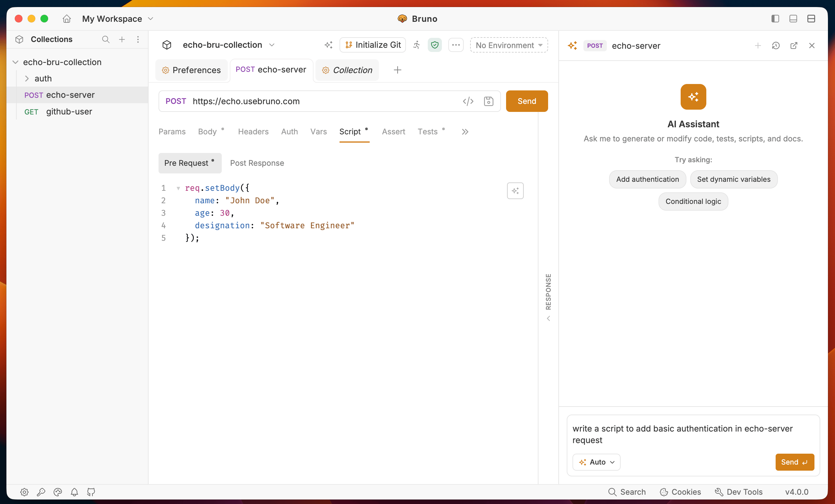Add a new collection with the plus icon

(122, 39)
